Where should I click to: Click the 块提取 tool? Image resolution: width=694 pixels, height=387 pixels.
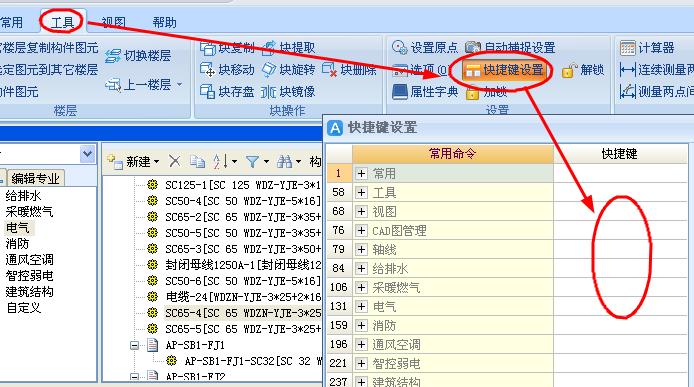click(x=288, y=47)
